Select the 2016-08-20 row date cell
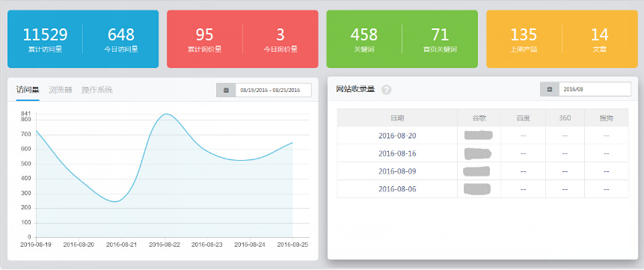Image resolution: width=644 pixels, height=270 pixels. click(397, 135)
